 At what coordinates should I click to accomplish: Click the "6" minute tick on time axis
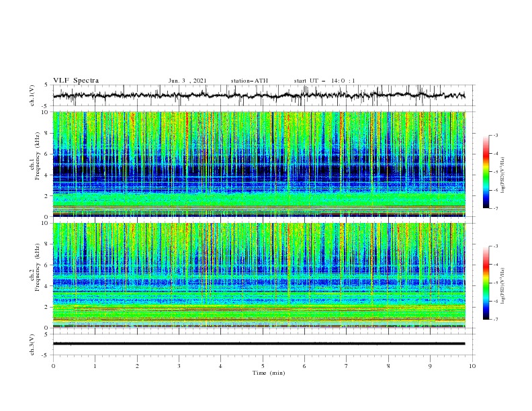305,366
